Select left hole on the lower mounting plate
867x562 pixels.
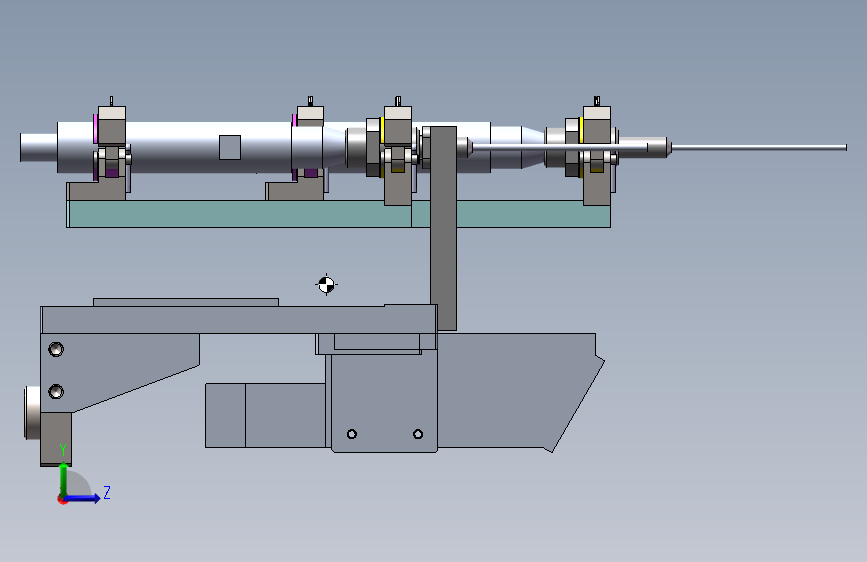352,434
